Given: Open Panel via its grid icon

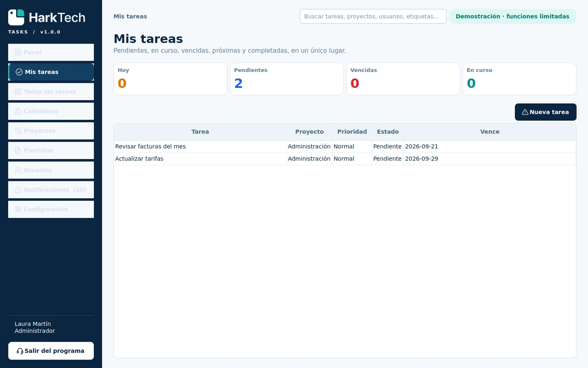Looking at the screenshot, I should tap(18, 53).
